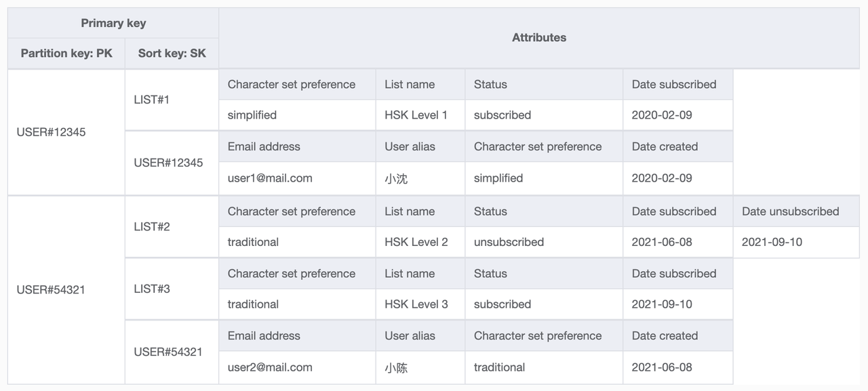The width and height of the screenshot is (868, 391).
Task: Click the USER#12345 partition key cell
Action: pyautogui.click(x=51, y=132)
